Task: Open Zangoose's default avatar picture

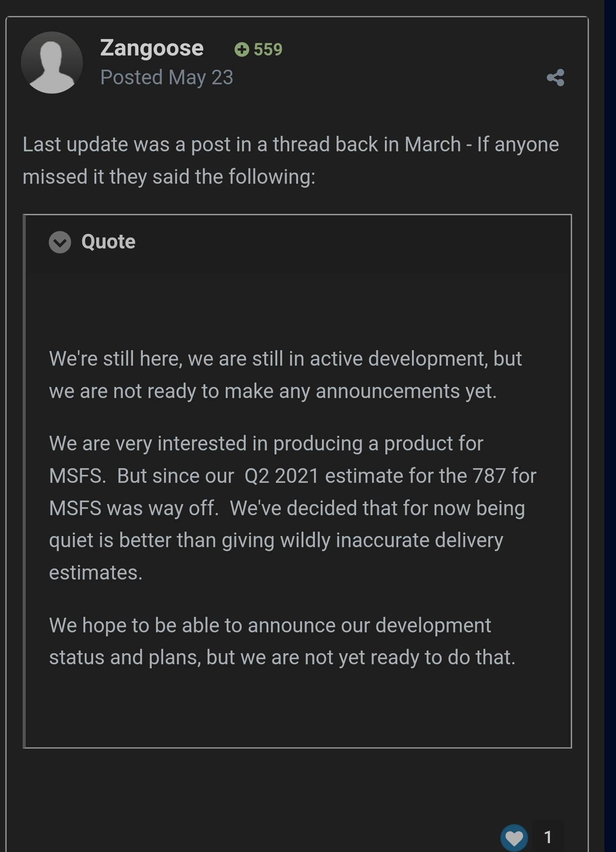Action: (52, 63)
